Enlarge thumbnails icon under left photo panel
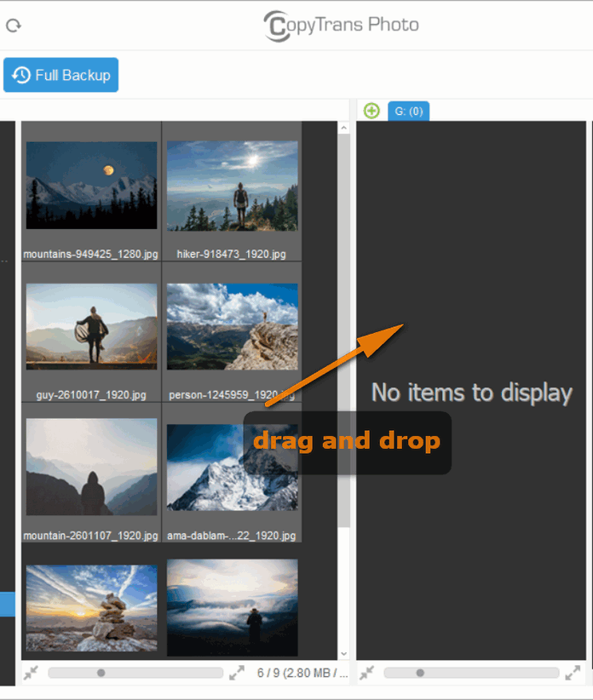 (x=237, y=673)
